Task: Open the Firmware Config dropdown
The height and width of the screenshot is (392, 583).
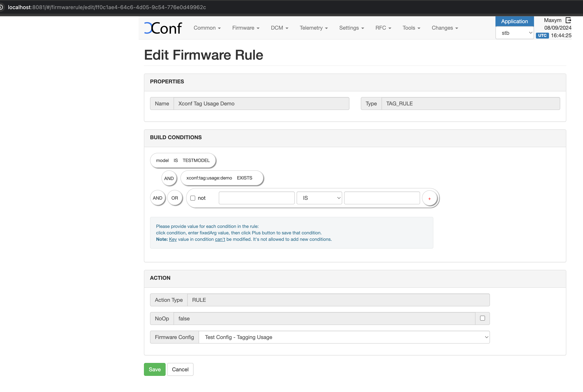Action: pos(344,337)
